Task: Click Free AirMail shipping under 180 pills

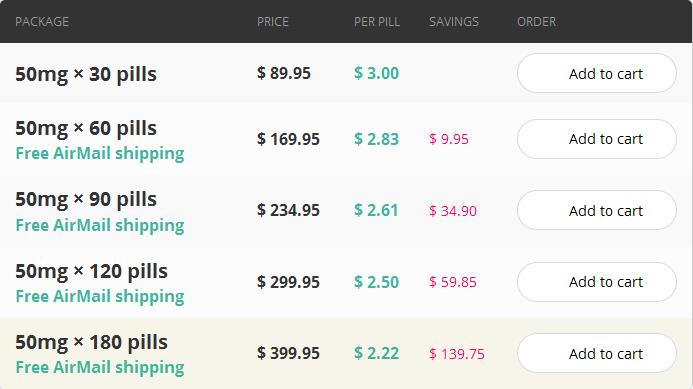Action: [x=100, y=367]
